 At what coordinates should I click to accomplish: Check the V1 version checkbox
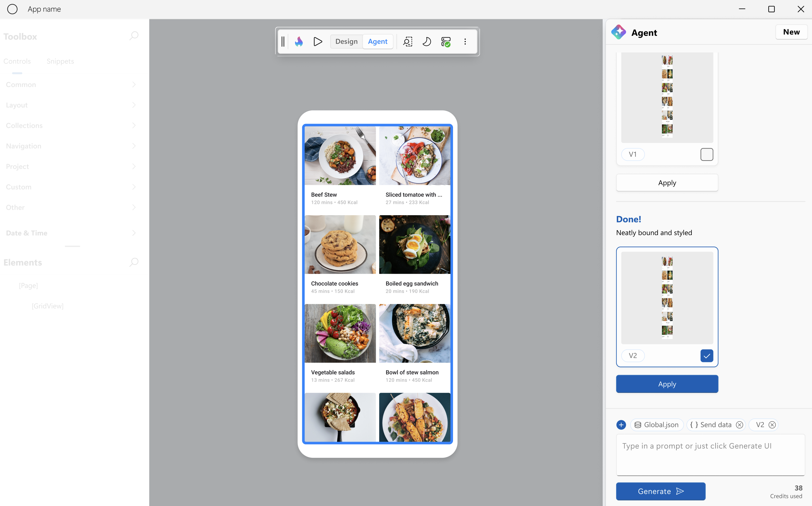707,154
